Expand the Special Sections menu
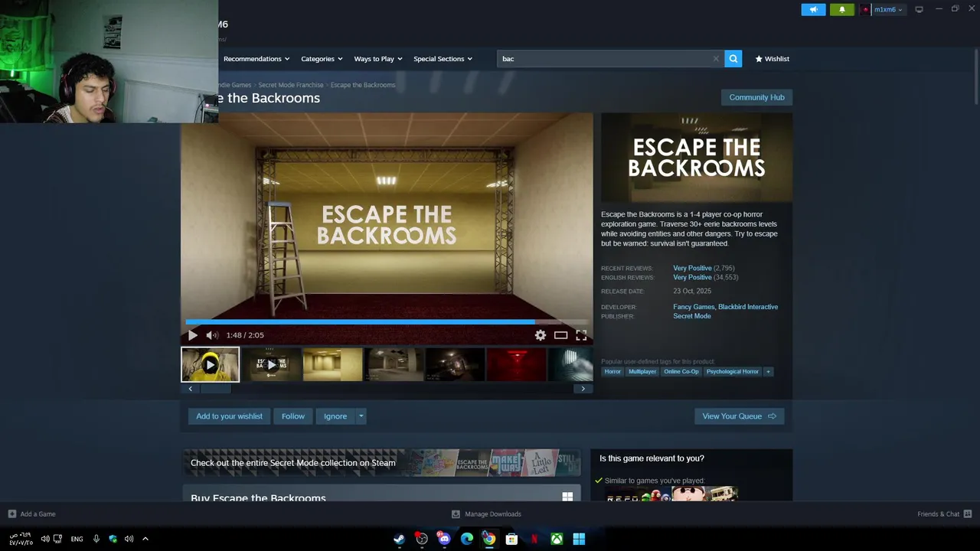 (x=443, y=59)
